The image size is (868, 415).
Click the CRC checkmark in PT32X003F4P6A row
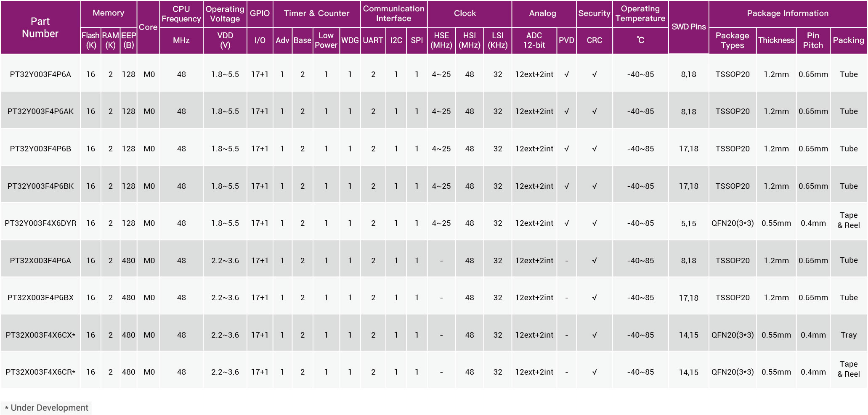(x=594, y=260)
